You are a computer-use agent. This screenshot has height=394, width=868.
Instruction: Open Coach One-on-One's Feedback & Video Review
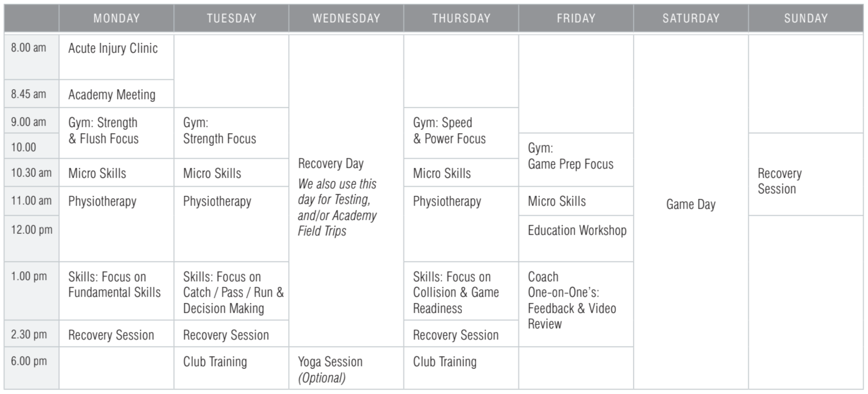[576, 304]
